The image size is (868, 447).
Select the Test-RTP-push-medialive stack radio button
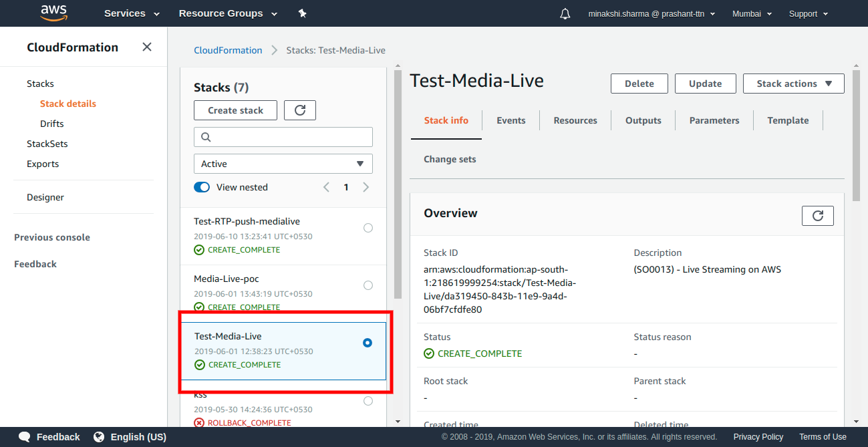(368, 228)
